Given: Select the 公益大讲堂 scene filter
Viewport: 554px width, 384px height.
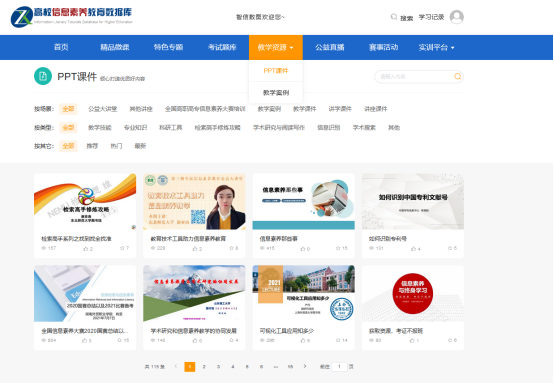Looking at the screenshot, I should pyautogui.click(x=102, y=109).
